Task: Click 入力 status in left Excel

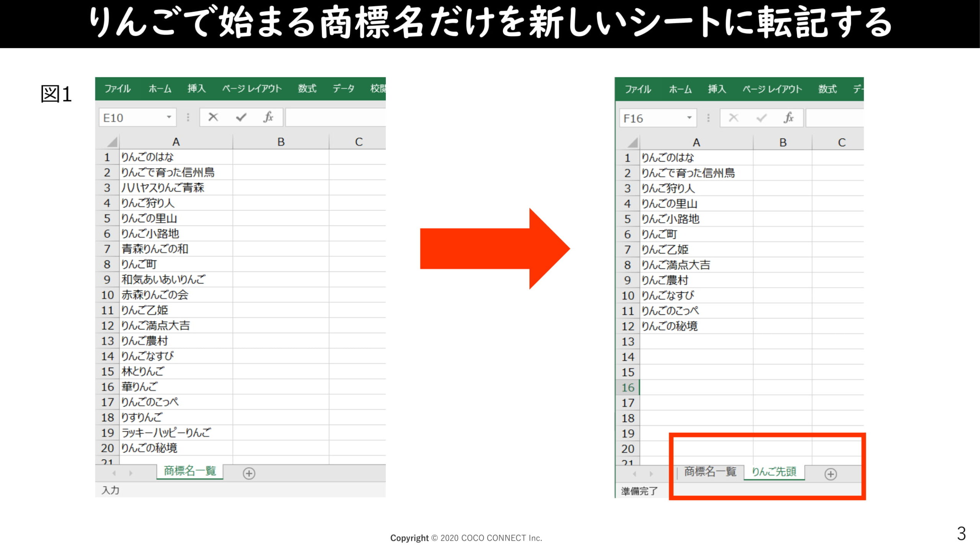Action: point(110,490)
